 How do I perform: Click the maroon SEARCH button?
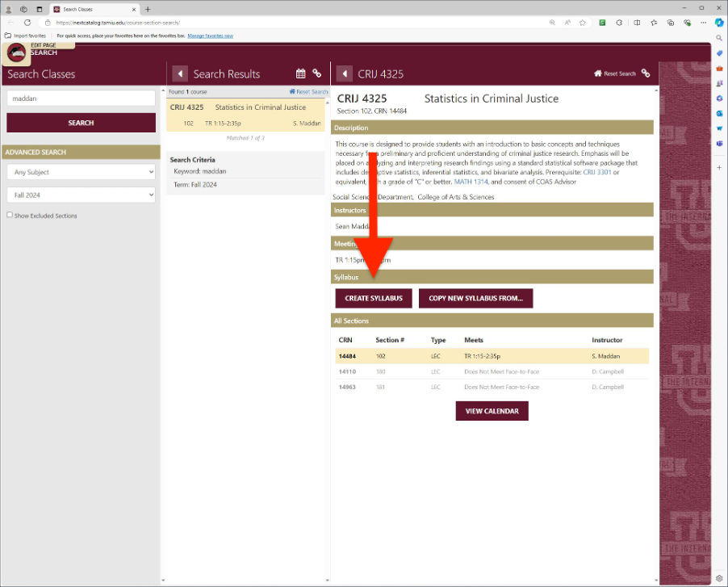(x=82, y=123)
